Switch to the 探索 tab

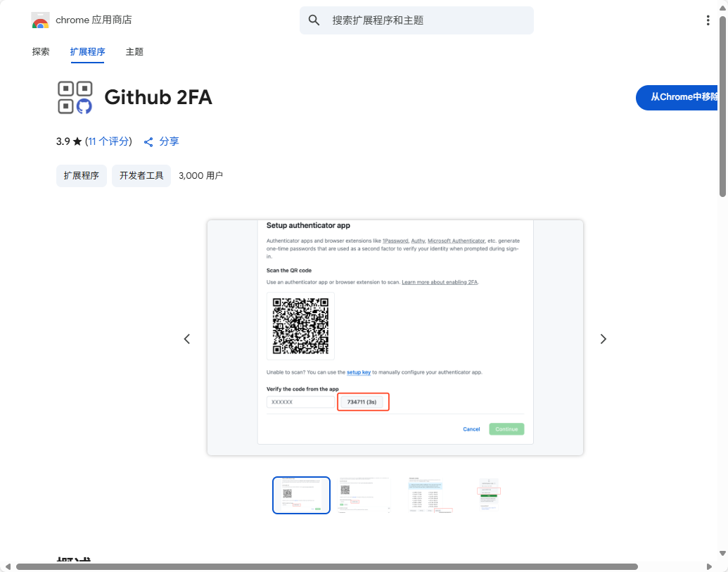click(41, 51)
